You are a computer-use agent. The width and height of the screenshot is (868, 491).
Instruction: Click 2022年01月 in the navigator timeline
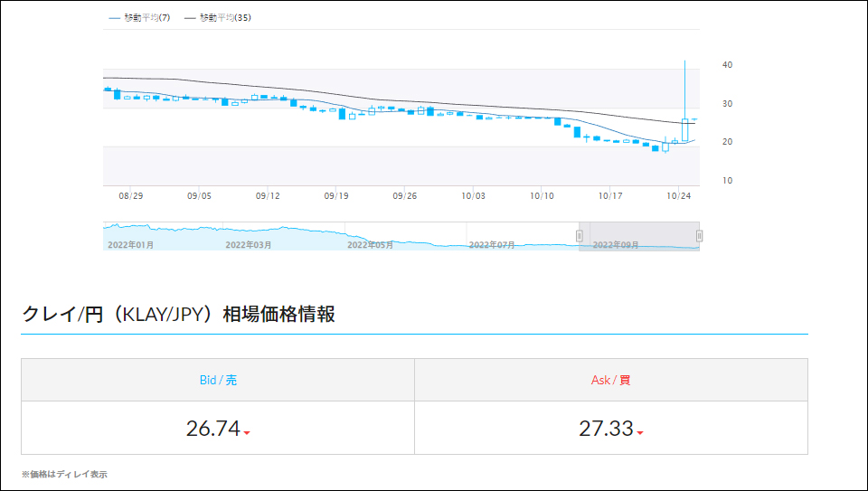[x=130, y=244]
